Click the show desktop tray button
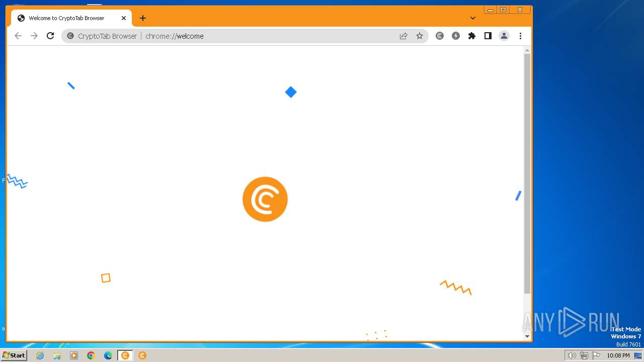The image size is (644, 362). [638, 355]
